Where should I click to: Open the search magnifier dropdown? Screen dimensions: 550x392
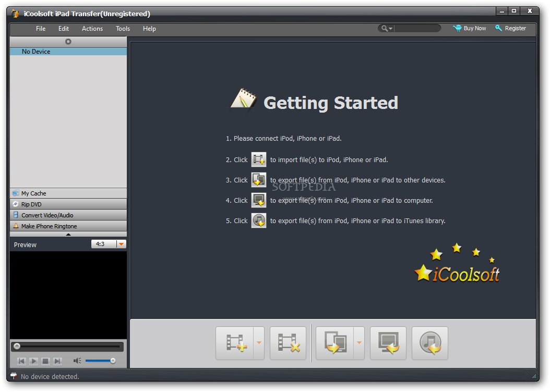(387, 28)
